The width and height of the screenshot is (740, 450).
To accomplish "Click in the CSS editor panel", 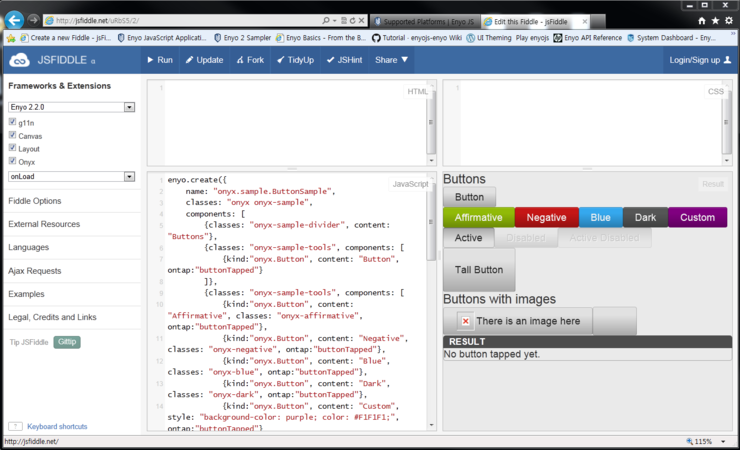I will [587, 123].
